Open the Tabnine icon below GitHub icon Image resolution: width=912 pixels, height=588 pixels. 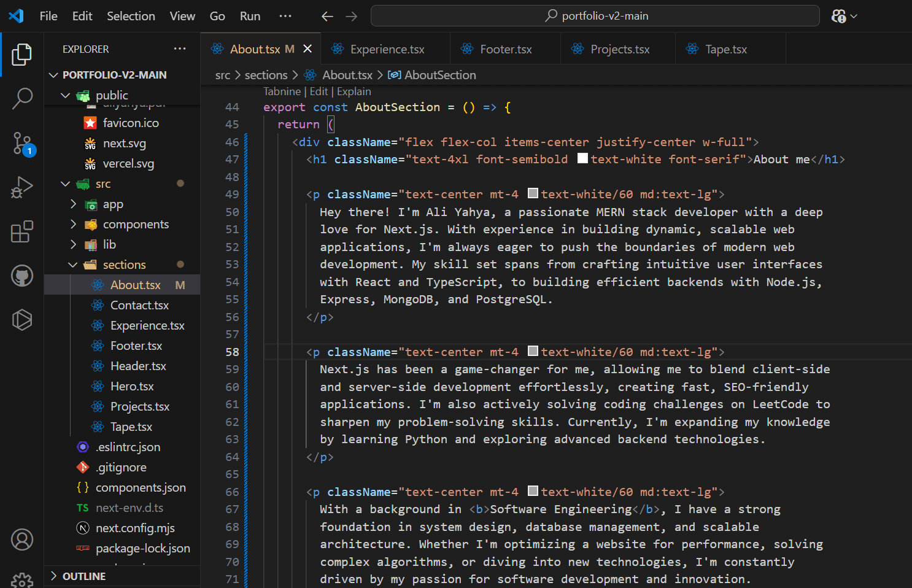pos(22,320)
